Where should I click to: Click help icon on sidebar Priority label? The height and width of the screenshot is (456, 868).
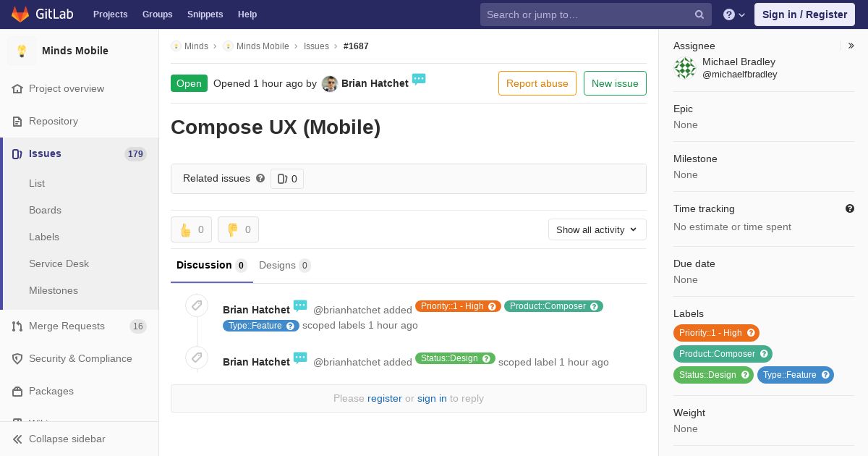752,333
